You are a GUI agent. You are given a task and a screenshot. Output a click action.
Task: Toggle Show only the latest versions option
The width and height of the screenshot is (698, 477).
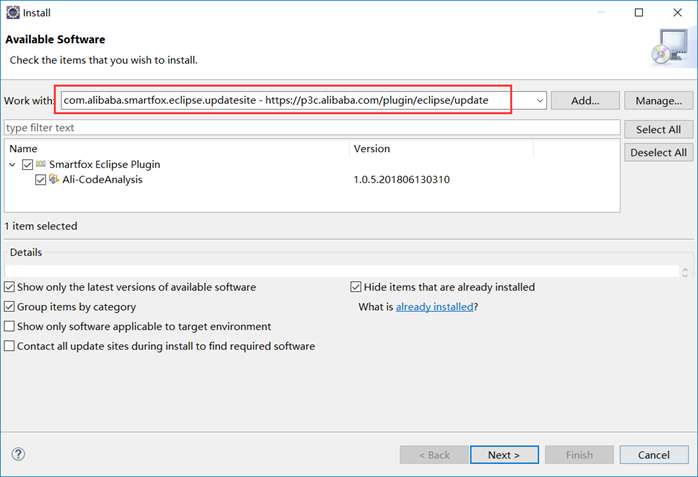tap(10, 287)
